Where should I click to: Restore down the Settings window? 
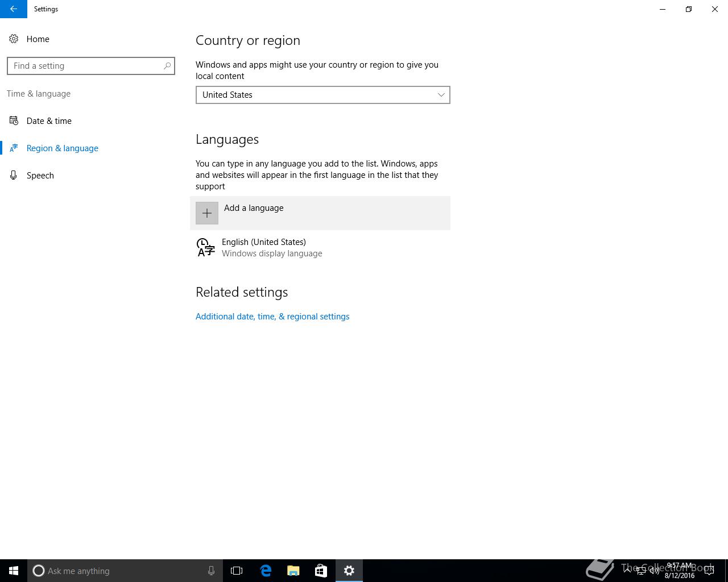pos(689,9)
